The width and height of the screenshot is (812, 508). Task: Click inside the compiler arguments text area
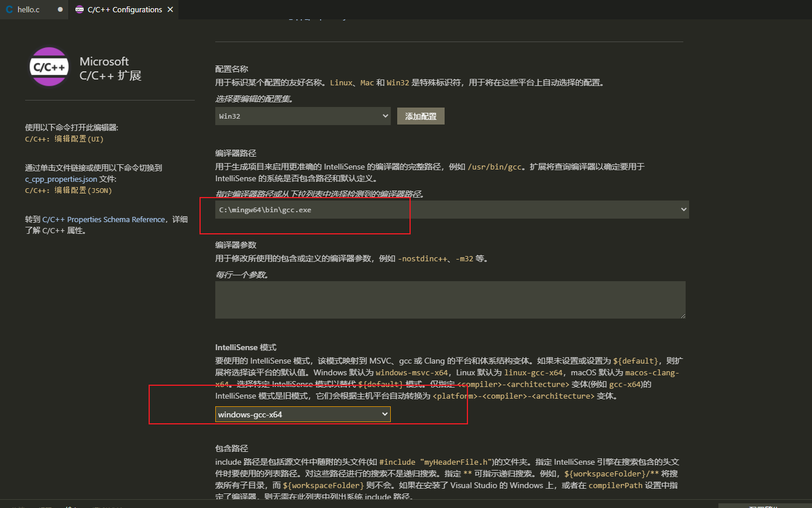(x=450, y=300)
